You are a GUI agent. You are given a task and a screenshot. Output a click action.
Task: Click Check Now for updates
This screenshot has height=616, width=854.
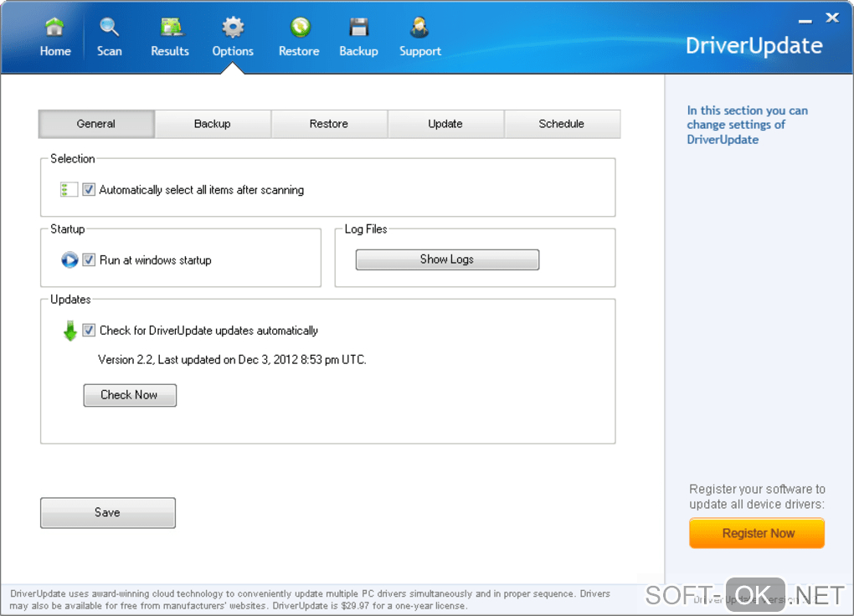(130, 395)
